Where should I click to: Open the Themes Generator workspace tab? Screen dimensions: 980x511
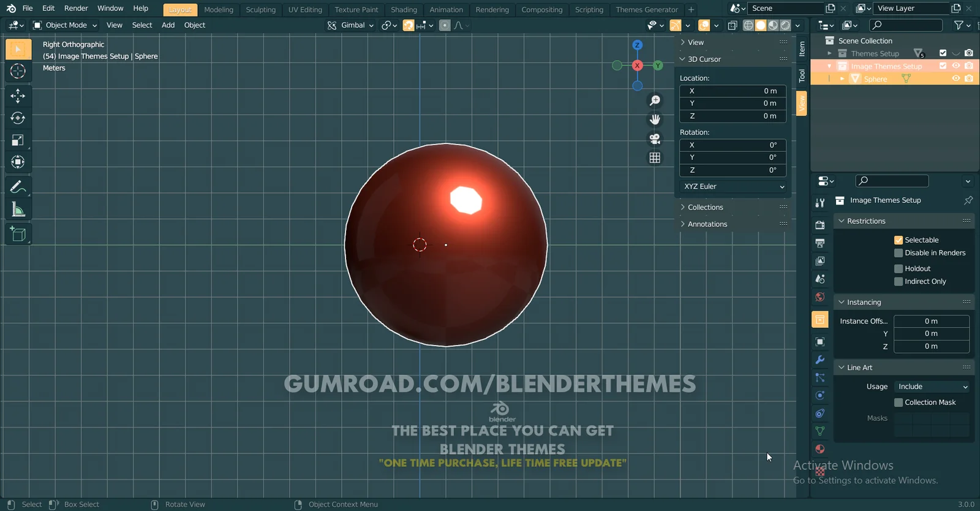point(647,10)
